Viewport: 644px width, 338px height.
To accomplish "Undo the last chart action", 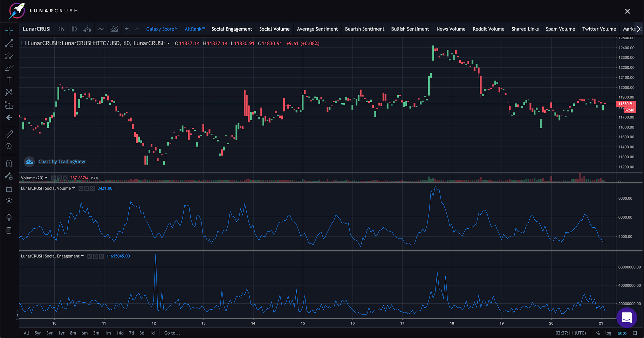I will click(x=127, y=29).
